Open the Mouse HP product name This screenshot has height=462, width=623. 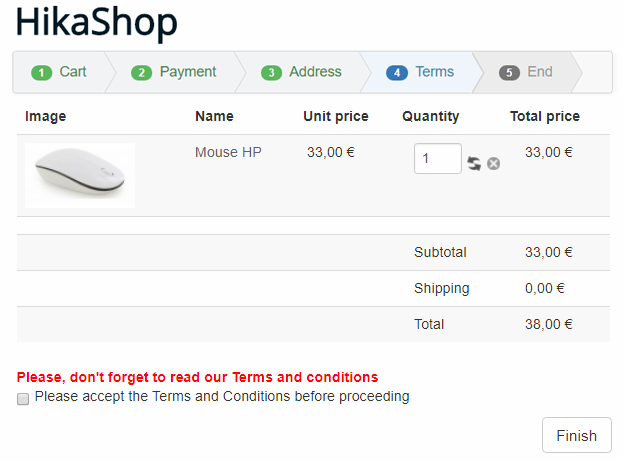coord(228,152)
